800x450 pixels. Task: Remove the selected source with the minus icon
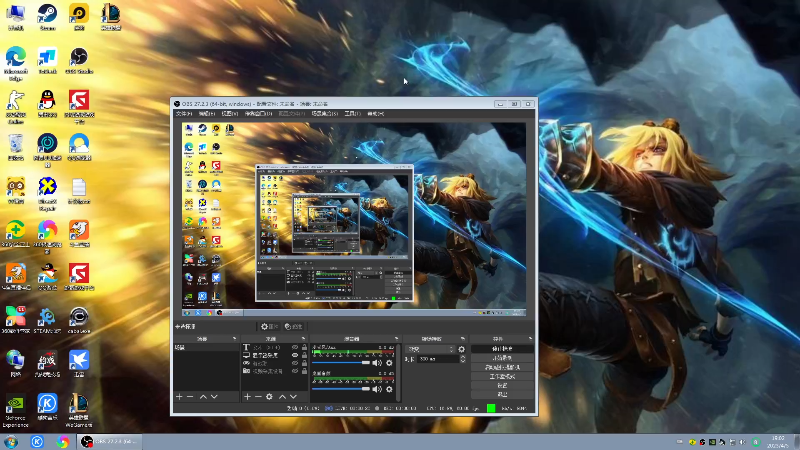pyautogui.click(x=258, y=396)
